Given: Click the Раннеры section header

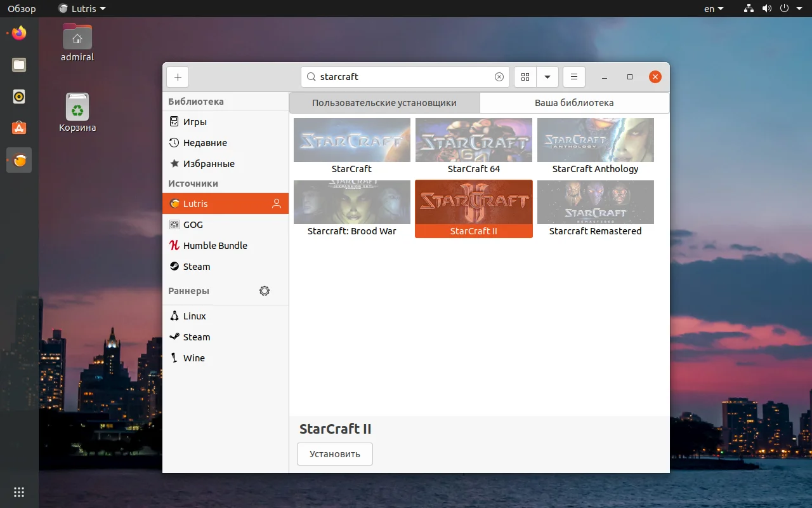Looking at the screenshot, I should pyautogui.click(x=189, y=291).
